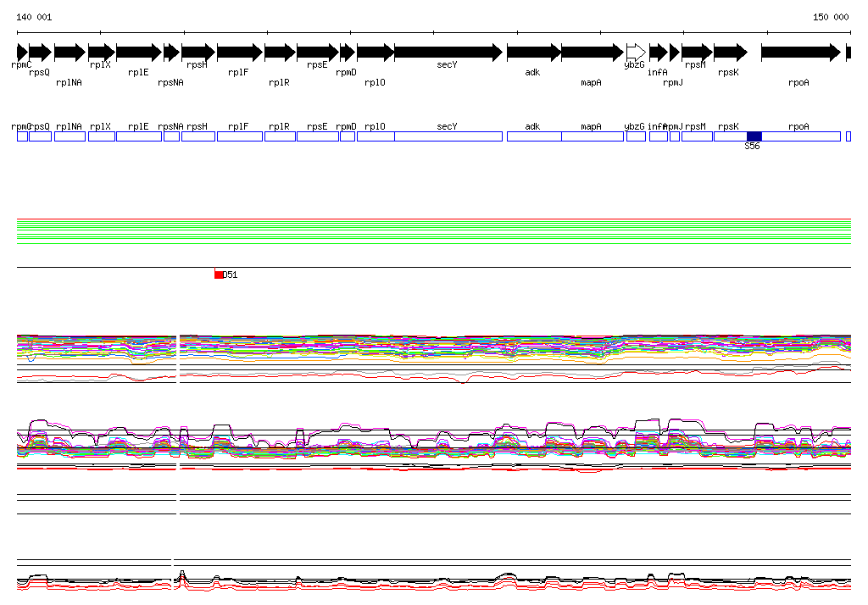Click the end coordinate label 150 000
Screen dimensions: 868x605
tap(831, 17)
